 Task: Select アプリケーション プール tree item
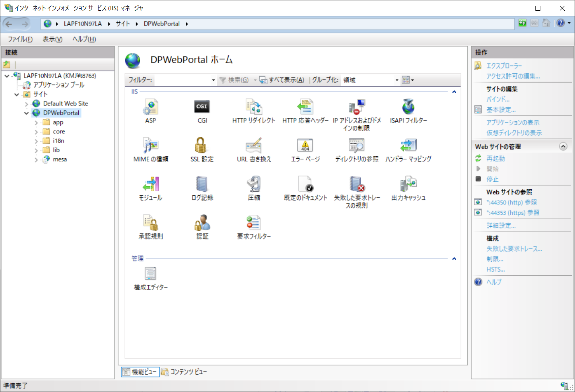pyautogui.click(x=59, y=85)
